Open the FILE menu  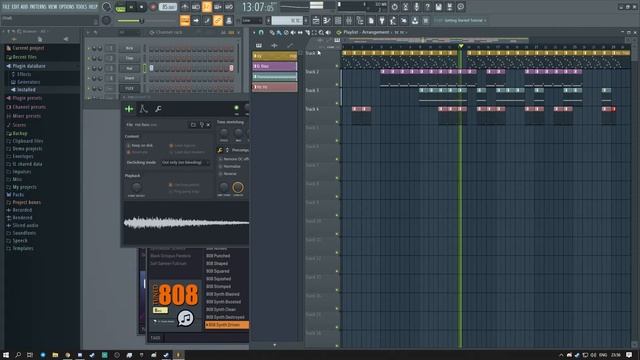pyautogui.click(x=6, y=7)
